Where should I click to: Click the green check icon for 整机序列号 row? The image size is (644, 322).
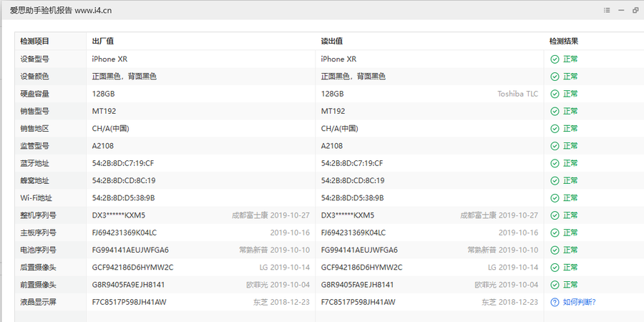(555, 215)
